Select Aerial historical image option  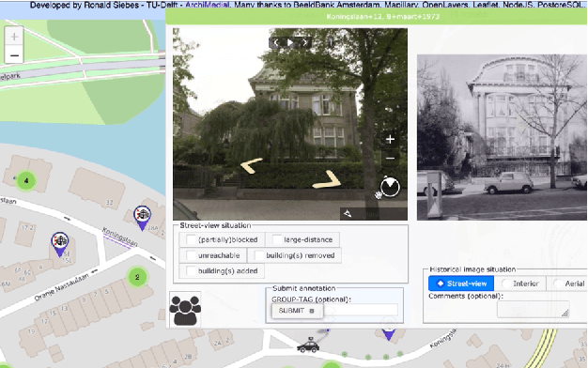point(568,284)
